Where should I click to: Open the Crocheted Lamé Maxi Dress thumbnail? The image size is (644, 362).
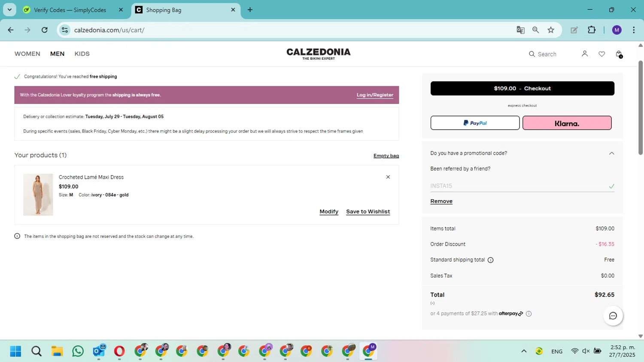(x=38, y=195)
